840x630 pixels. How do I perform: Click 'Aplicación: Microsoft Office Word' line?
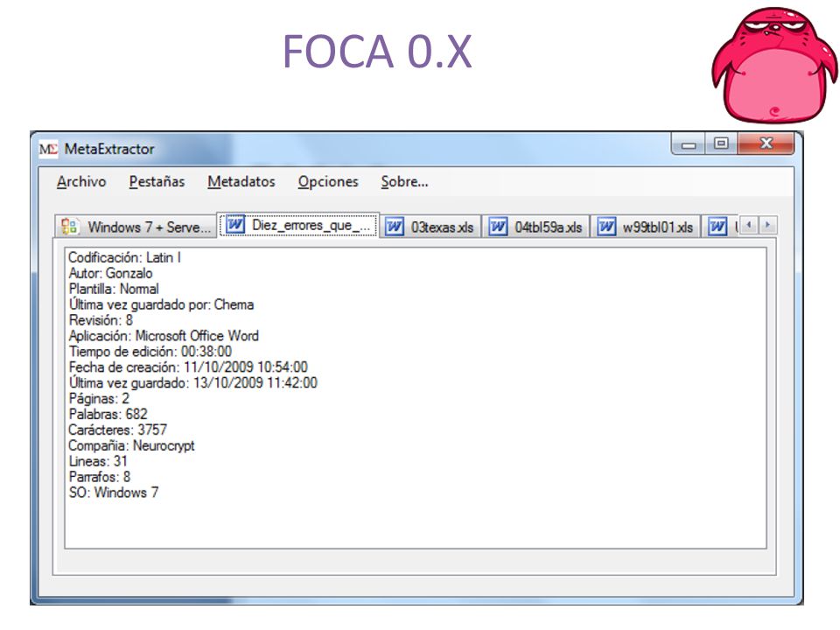(x=164, y=336)
